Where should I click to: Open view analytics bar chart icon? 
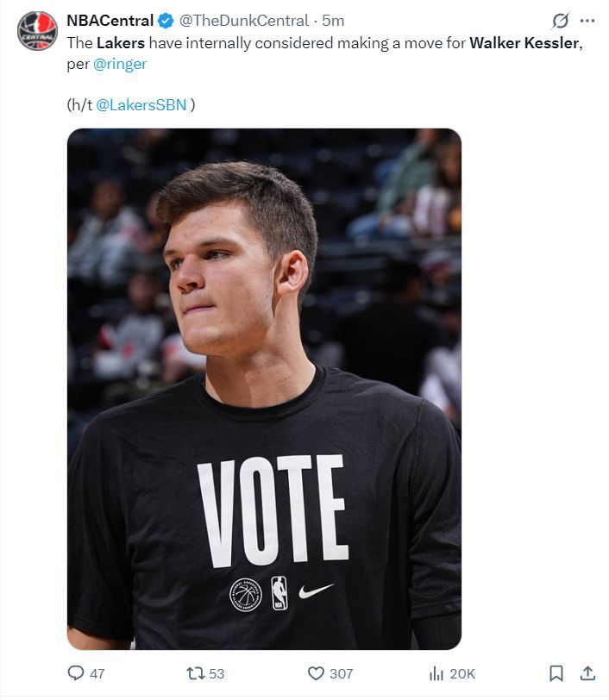tap(436, 672)
